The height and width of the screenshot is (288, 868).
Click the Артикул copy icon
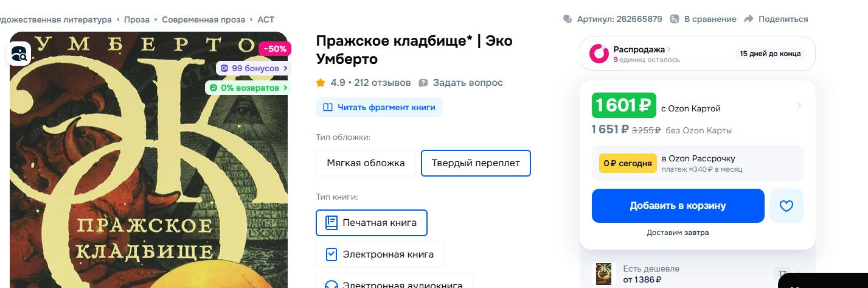coord(568,19)
